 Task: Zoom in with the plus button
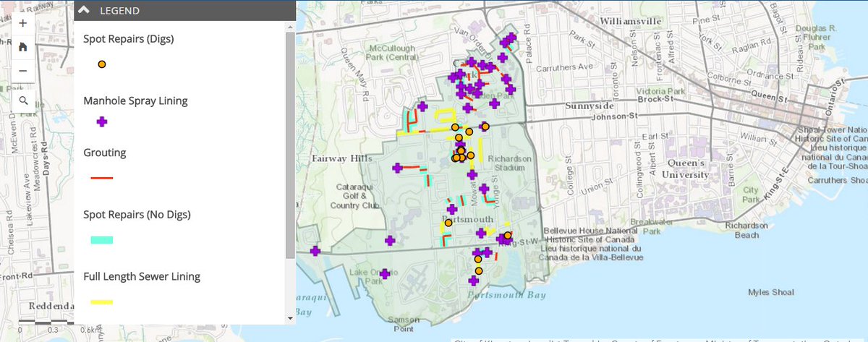[23, 22]
